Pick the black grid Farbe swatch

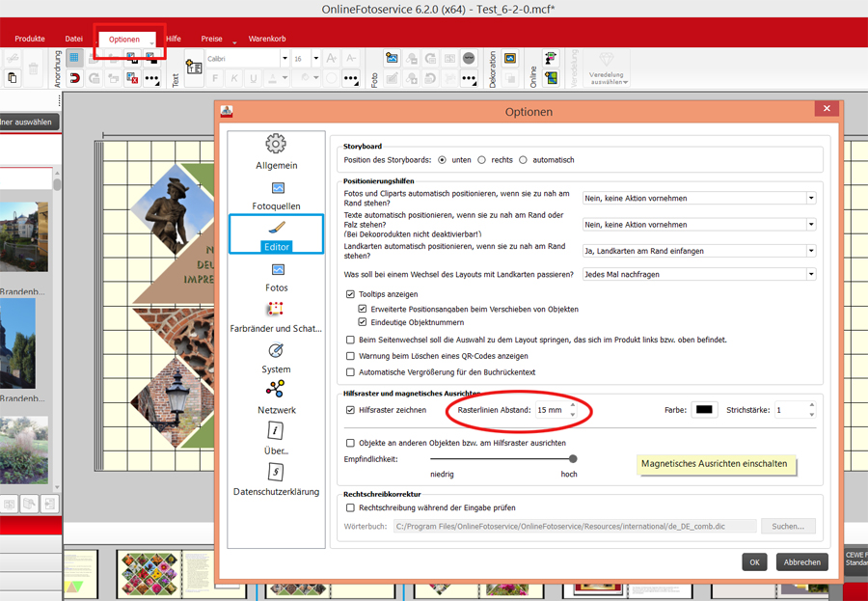705,410
